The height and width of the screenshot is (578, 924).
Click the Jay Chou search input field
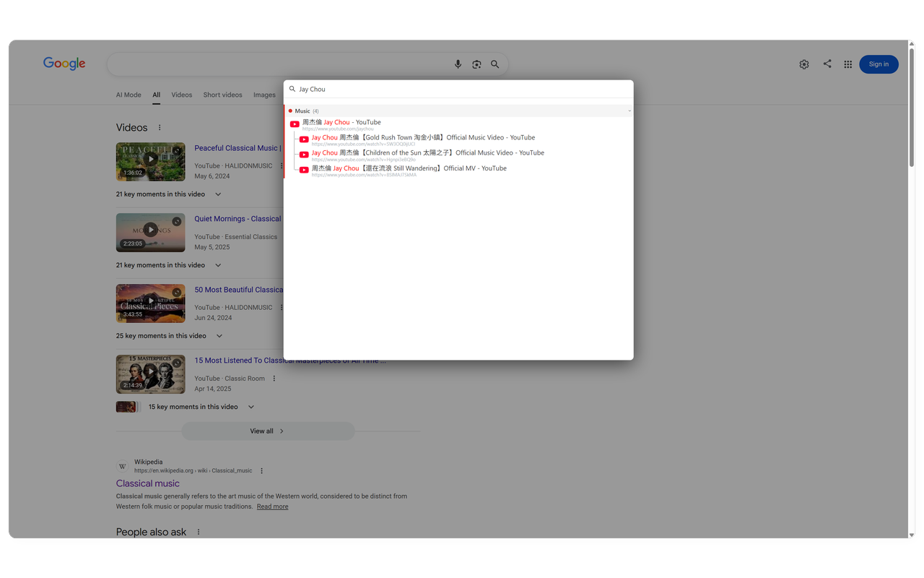[x=462, y=89]
